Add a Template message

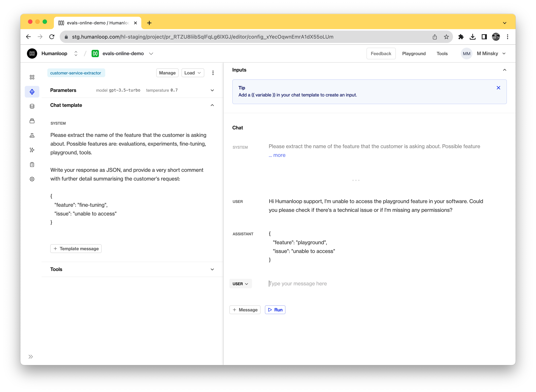[x=76, y=249]
